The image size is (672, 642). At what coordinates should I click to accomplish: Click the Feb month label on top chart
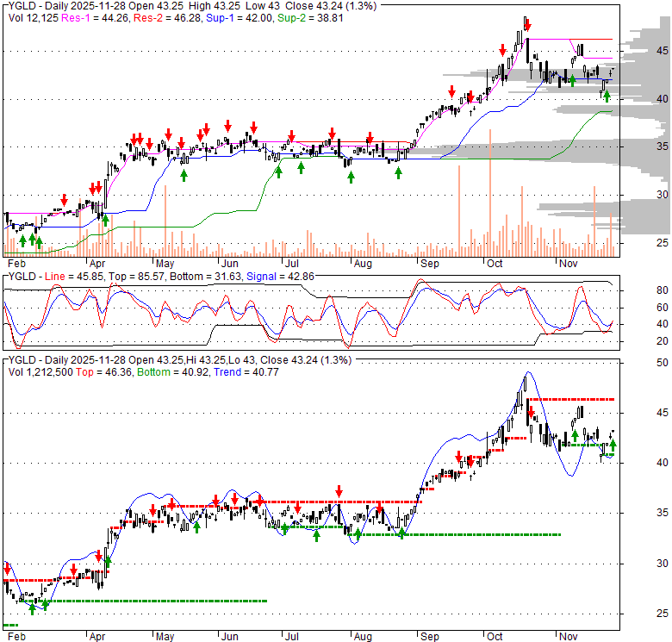point(16,264)
